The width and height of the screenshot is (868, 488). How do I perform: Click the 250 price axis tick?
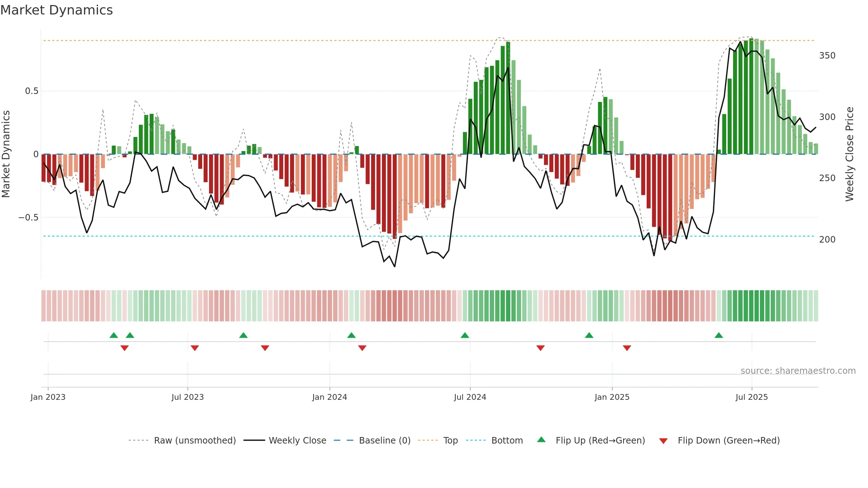tap(827, 178)
